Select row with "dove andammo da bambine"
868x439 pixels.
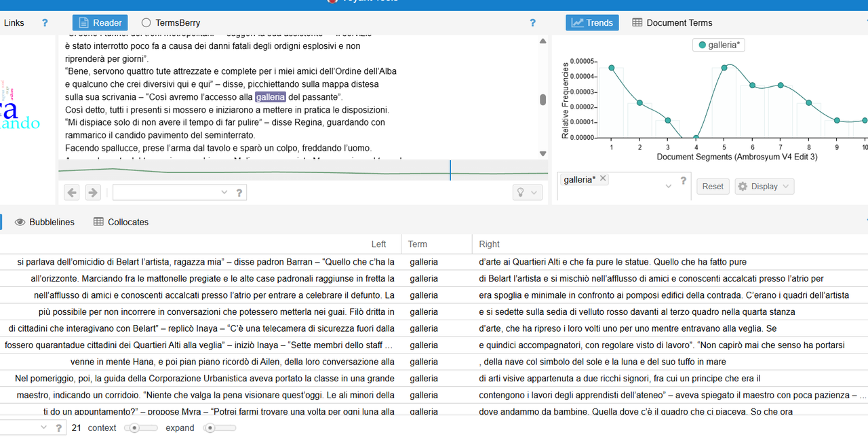click(434, 411)
